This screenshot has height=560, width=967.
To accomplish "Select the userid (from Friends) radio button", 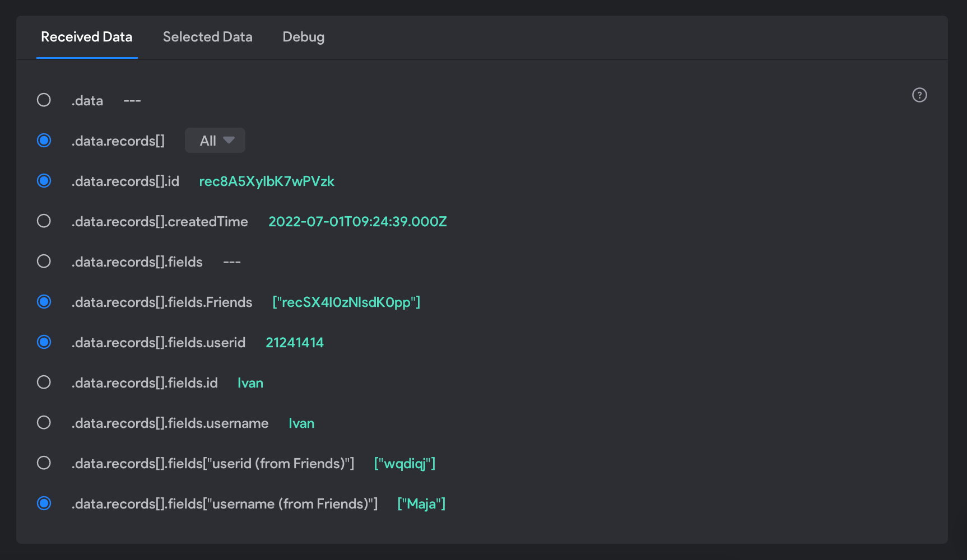I will [44, 463].
